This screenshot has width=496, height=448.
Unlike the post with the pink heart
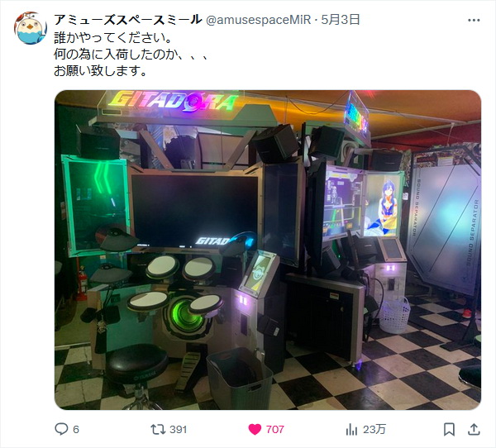point(255,429)
